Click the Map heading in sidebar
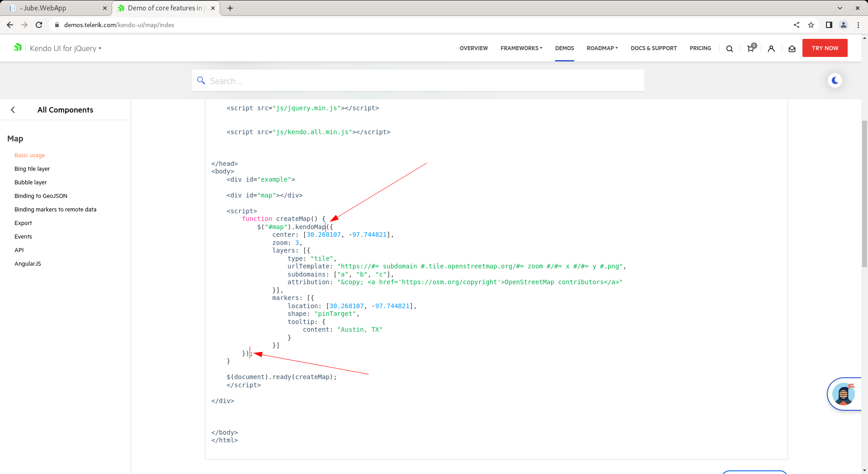Viewport: 868px width, 474px height. coord(15,139)
